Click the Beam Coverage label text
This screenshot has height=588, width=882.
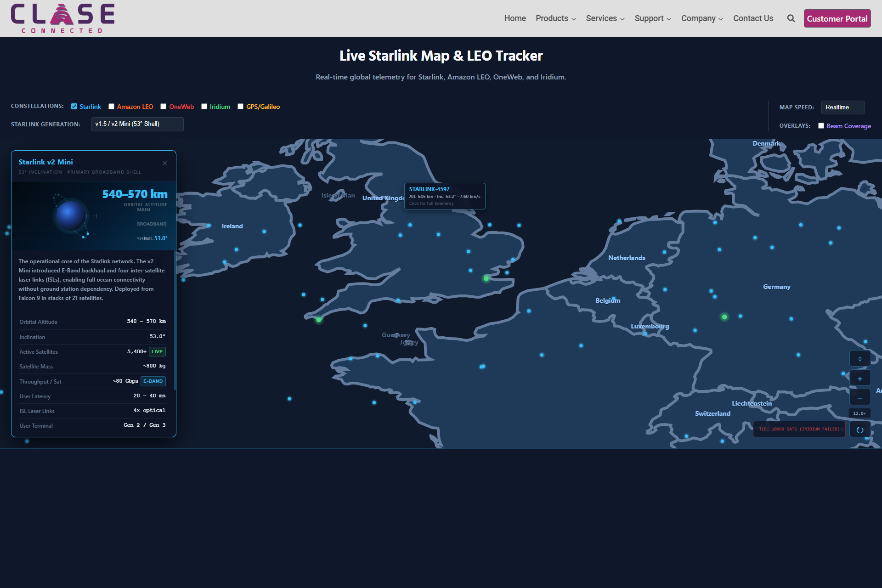click(848, 126)
